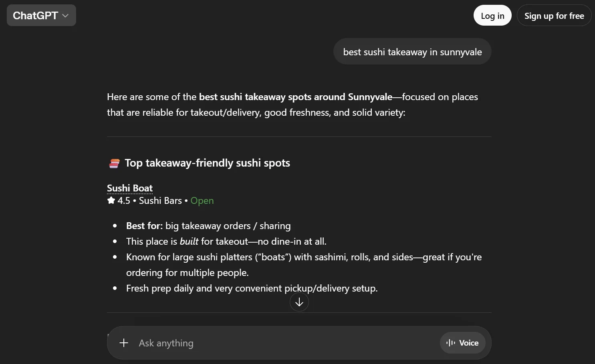Click the italic word built
This screenshot has width=595, height=364.
[189, 241]
